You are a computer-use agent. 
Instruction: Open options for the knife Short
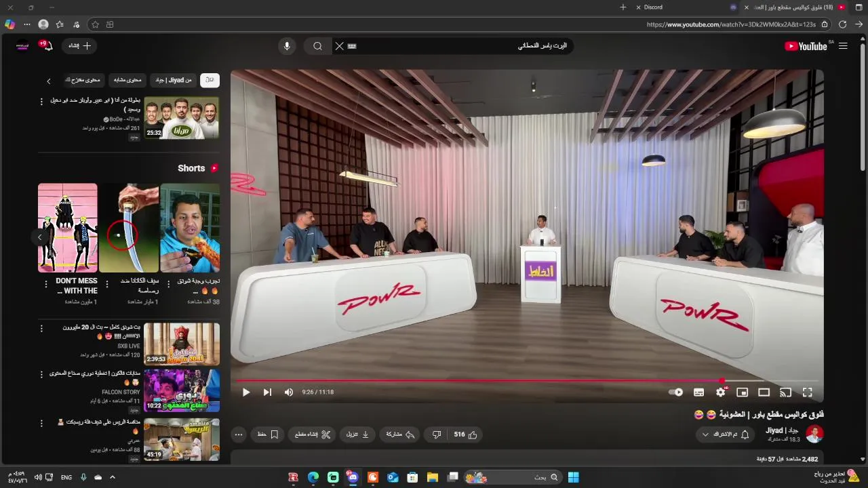click(x=107, y=284)
